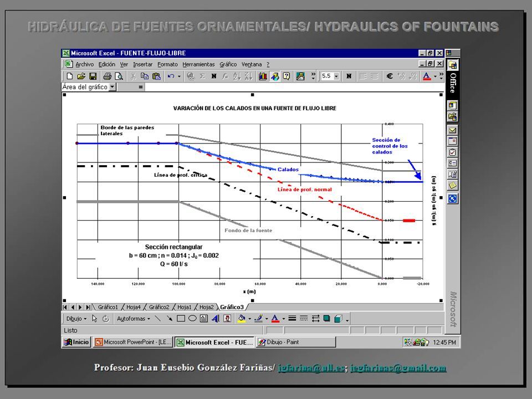The image size is (532, 399).
Task: Toggle Bold with the N button beside the font size
Action: (x=349, y=76)
